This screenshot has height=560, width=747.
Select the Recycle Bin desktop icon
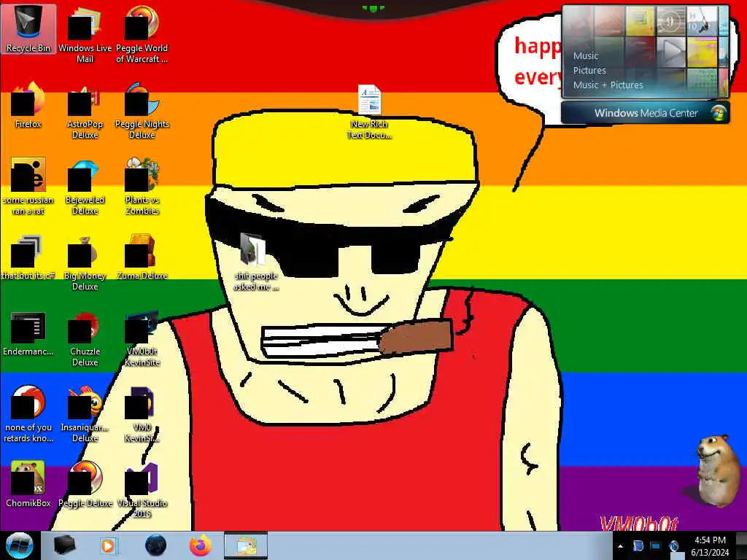[x=28, y=29]
